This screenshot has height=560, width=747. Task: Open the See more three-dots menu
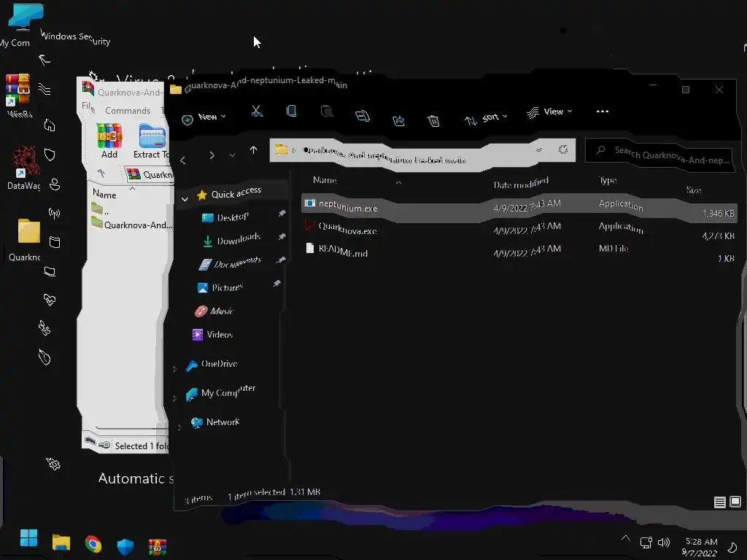click(602, 112)
